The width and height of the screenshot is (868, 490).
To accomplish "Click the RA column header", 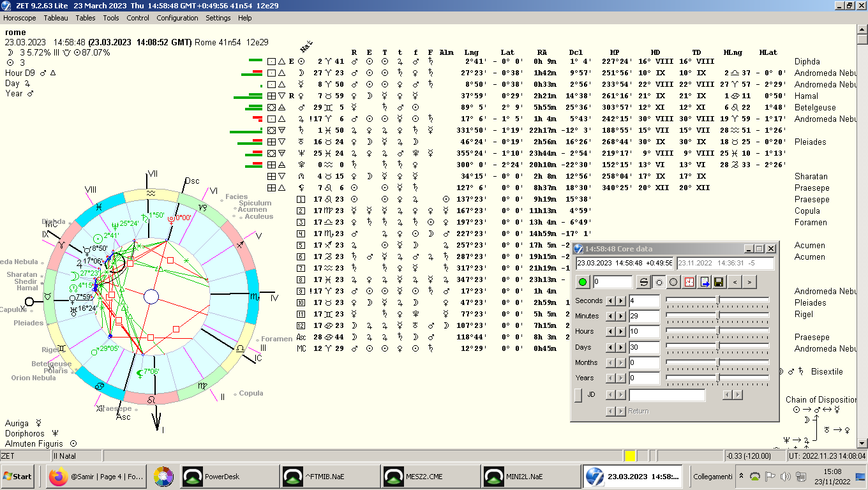I will pyautogui.click(x=542, y=52).
